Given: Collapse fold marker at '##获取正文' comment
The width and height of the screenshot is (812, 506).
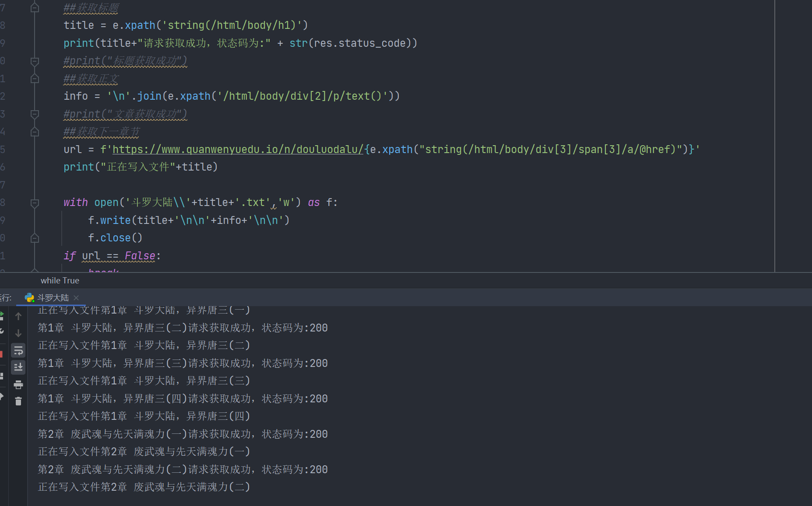Looking at the screenshot, I should (35, 79).
